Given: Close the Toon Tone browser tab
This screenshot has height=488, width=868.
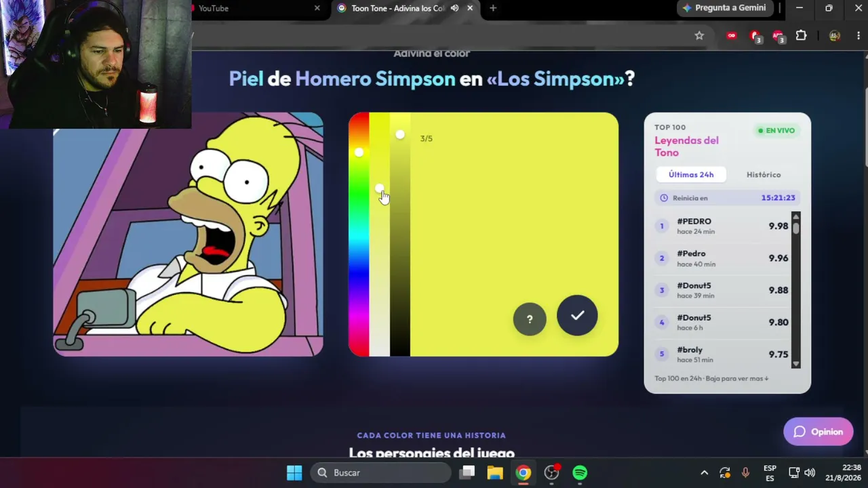Looking at the screenshot, I should coord(470,8).
